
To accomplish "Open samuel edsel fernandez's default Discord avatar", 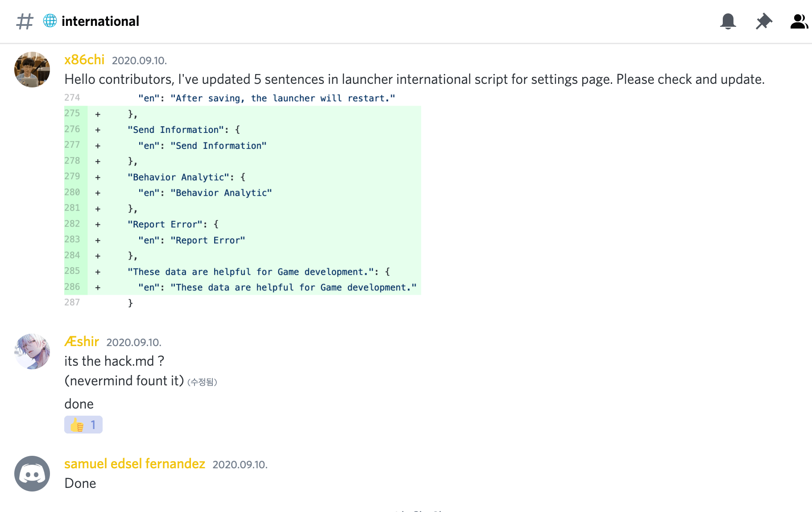I will point(32,474).
